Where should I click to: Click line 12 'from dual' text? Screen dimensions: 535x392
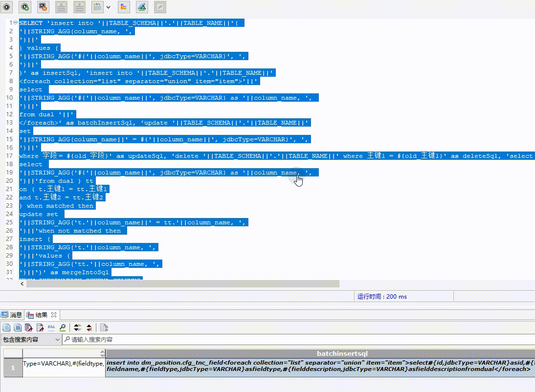point(37,114)
